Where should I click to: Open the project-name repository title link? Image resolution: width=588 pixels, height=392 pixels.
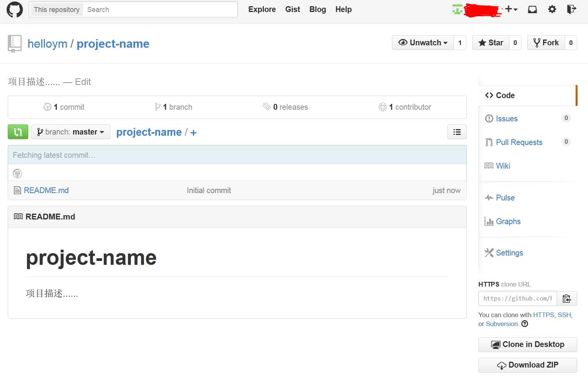[113, 44]
